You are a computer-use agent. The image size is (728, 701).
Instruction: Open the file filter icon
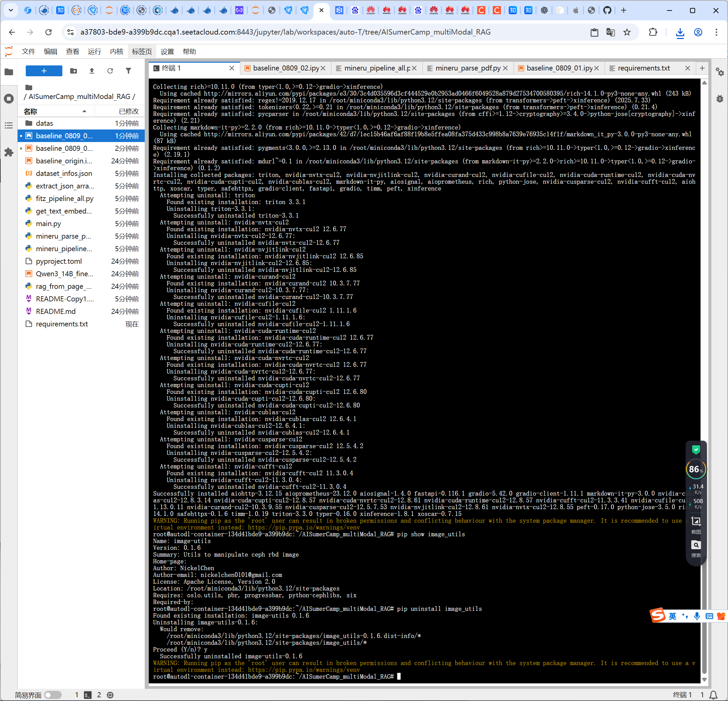point(128,71)
